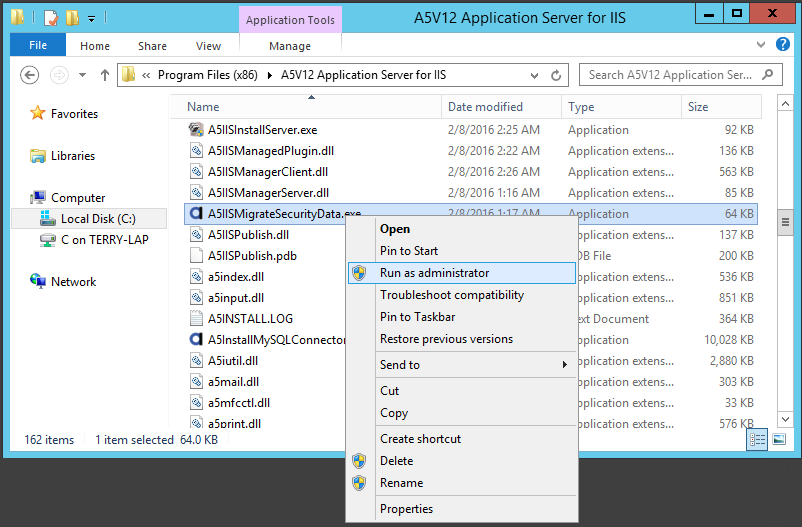The width and height of the screenshot is (802, 527).
Task: Choose Restore previous versions menu item
Action: pos(462,339)
